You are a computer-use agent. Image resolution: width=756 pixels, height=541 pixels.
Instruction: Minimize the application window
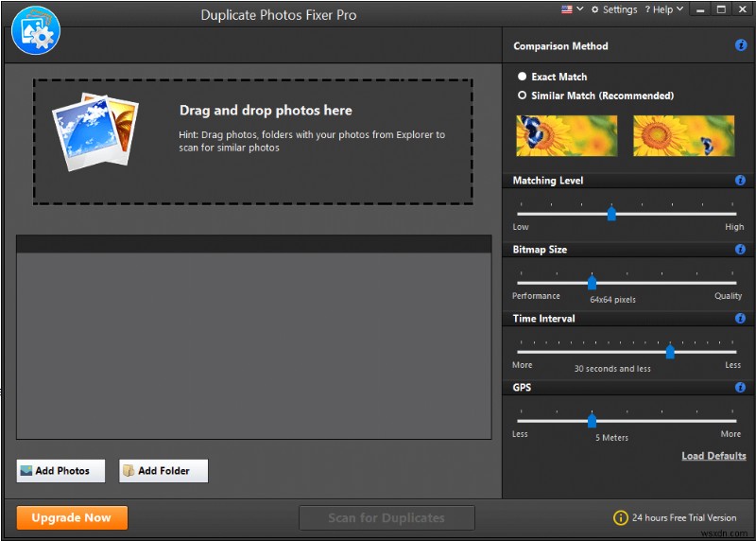pyautogui.click(x=700, y=9)
